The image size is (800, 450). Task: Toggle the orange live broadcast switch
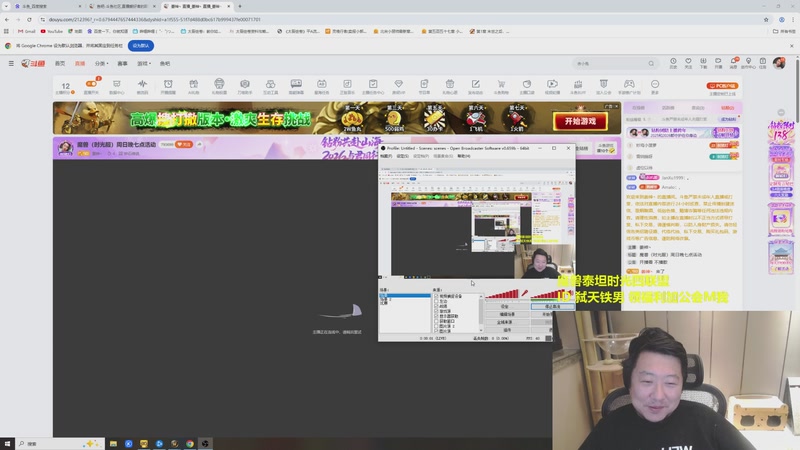(91, 84)
